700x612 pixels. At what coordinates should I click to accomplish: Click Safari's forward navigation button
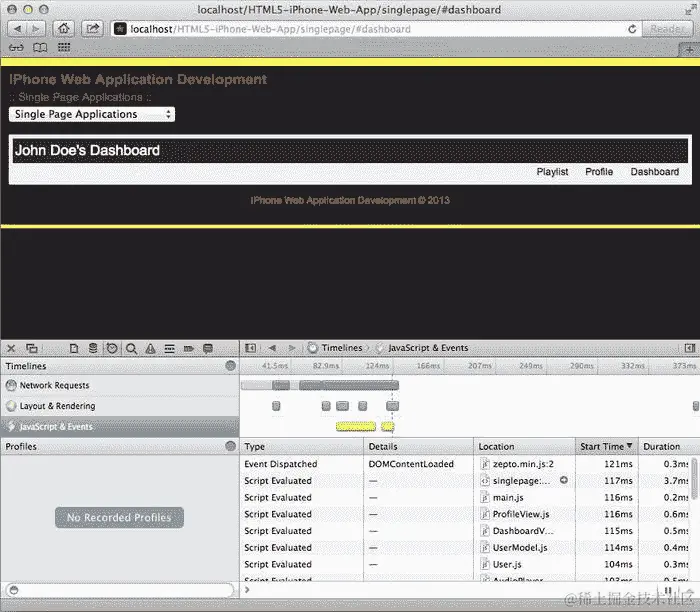click(36, 29)
